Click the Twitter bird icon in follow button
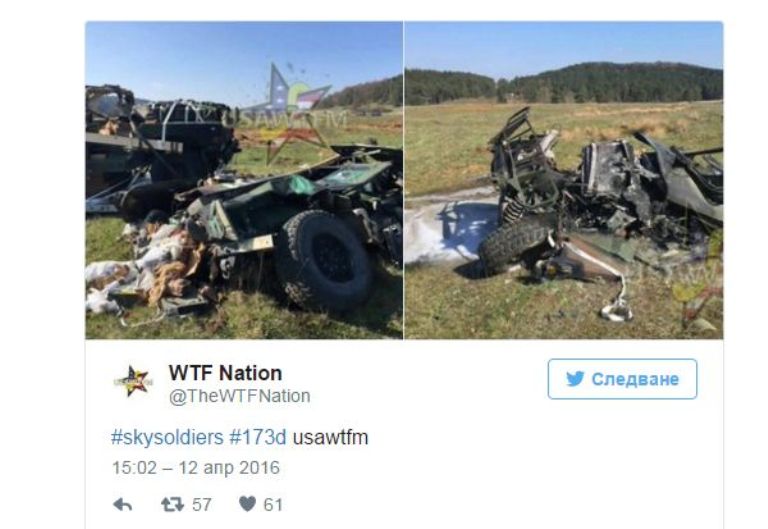 click(x=575, y=379)
